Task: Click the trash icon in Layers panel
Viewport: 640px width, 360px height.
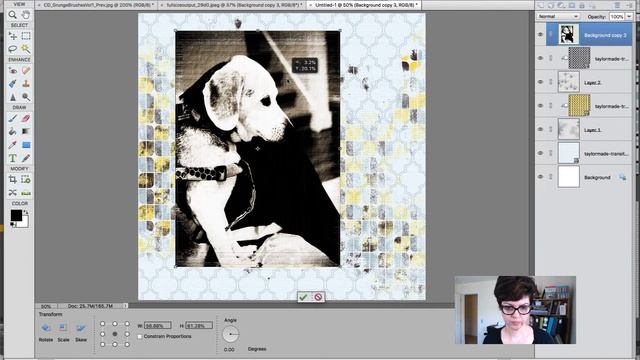Action: [617, 5]
